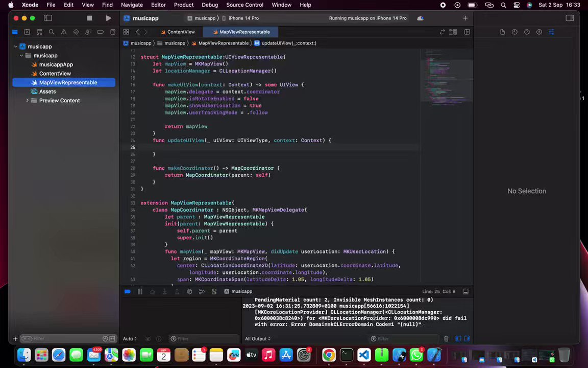Toggle recent files filter in navigator
The height and width of the screenshot is (368, 588).
tap(105, 339)
